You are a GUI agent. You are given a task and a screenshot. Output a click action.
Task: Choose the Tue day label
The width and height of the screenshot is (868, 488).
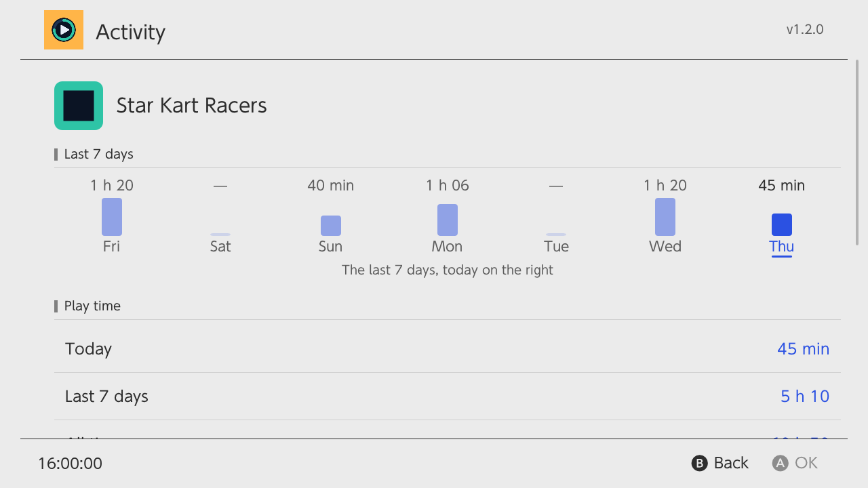pyautogui.click(x=556, y=247)
